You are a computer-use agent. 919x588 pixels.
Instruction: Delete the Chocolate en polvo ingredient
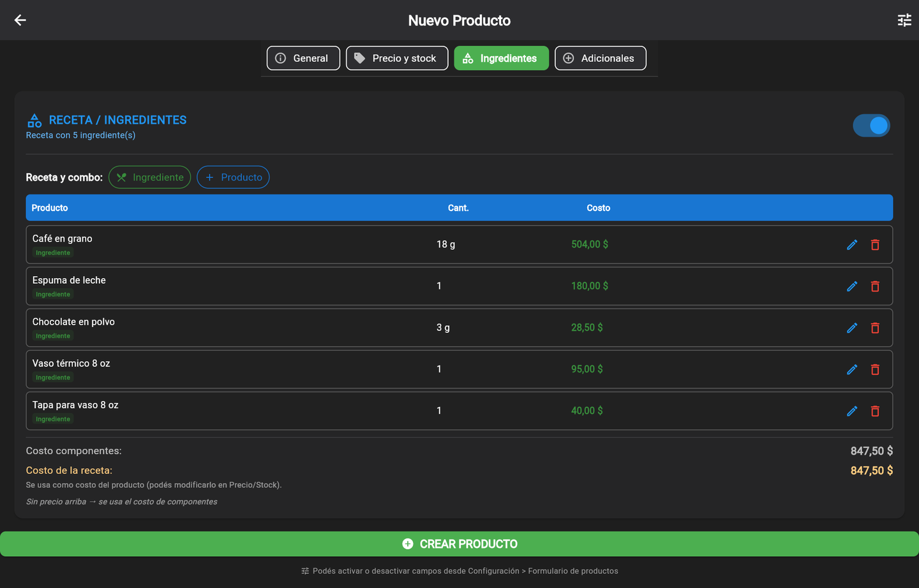click(875, 328)
